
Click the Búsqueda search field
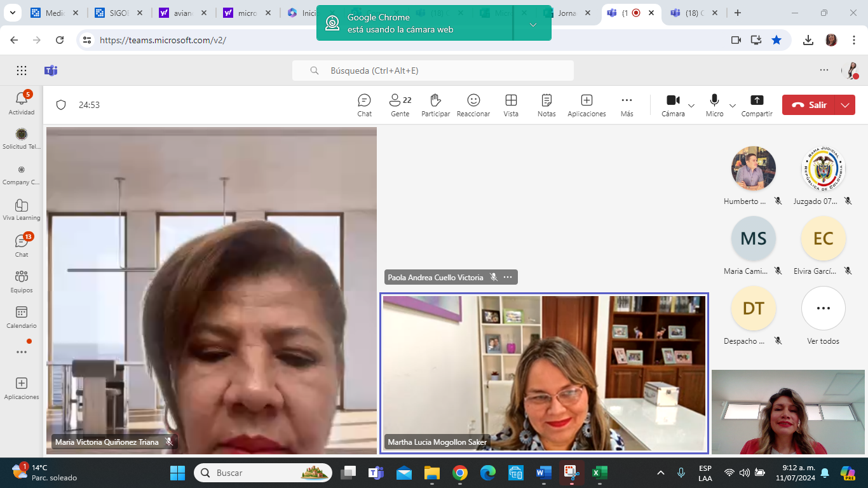(x=433, y=71)
